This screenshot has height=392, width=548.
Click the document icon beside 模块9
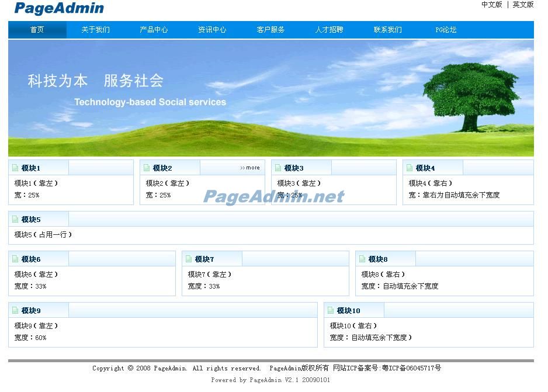tap(15, 310)
